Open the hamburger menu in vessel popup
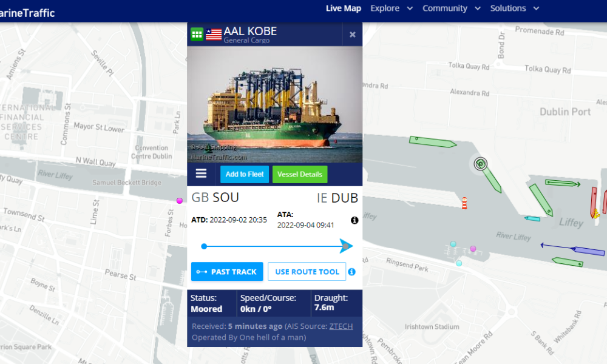This screenshot has width=607, height=364. point(201,174)
